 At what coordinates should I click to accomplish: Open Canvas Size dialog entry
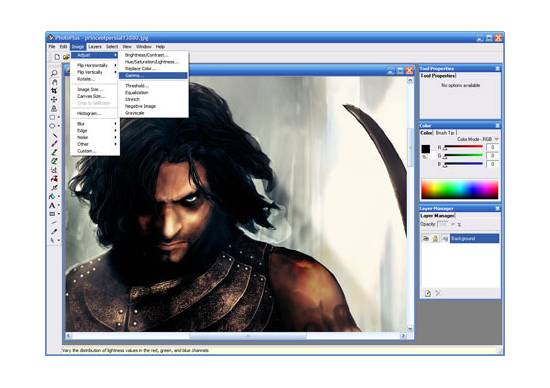[95, 96]
